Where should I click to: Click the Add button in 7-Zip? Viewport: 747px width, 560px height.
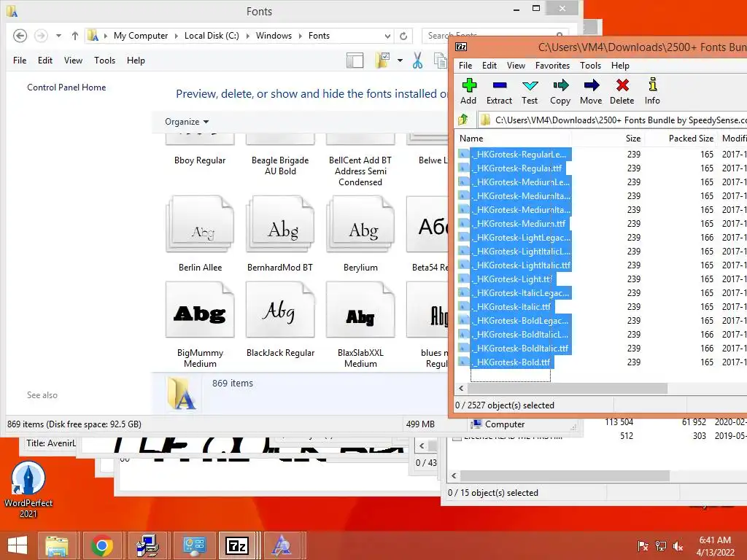pos(469,91)
